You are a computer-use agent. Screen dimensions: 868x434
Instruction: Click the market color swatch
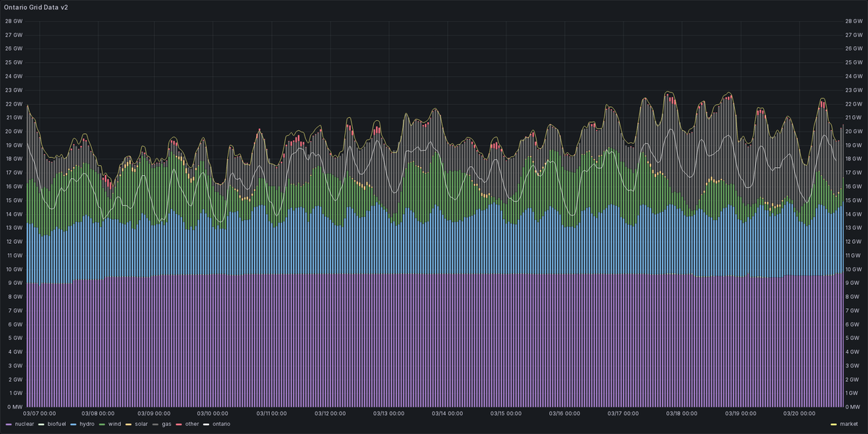pyautogui.click(x=834, y=425)
